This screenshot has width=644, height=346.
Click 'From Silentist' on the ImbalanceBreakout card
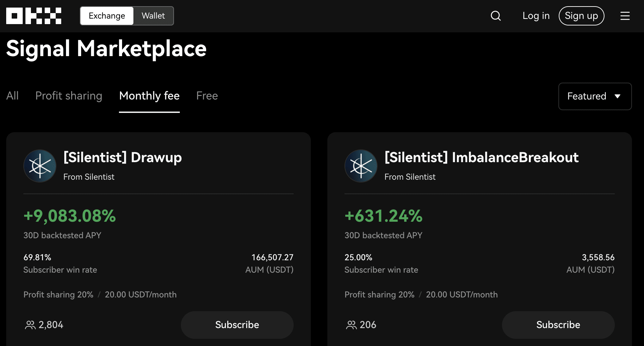click(410, 177)
